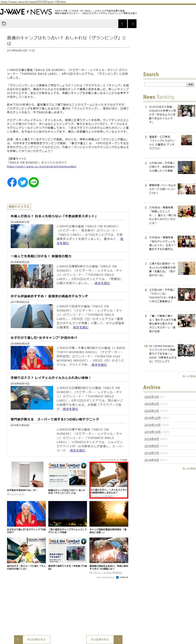The width and height of the screenshot is (196, 644).
Task: Open ranking 10 04 Limited Sazabys article
Action: [162, 354]
